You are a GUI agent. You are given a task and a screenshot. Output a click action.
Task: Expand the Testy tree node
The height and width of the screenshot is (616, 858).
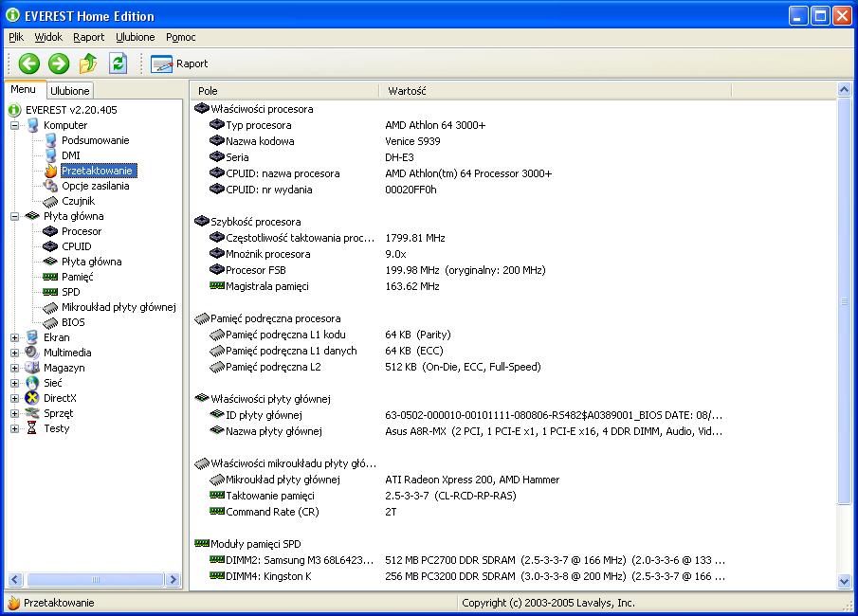(15, 429)
